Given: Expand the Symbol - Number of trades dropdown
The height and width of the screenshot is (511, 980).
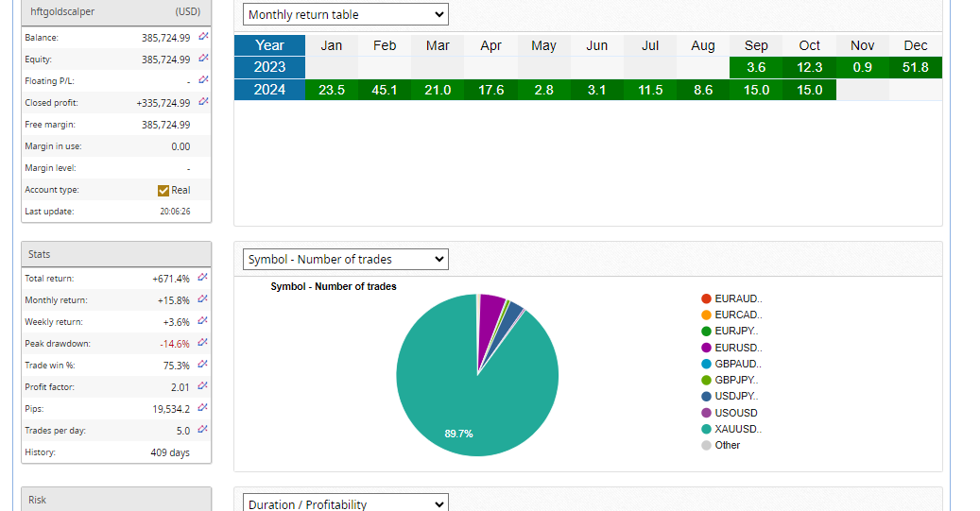Looking at the screenshot, I should (x=345, y=259).
